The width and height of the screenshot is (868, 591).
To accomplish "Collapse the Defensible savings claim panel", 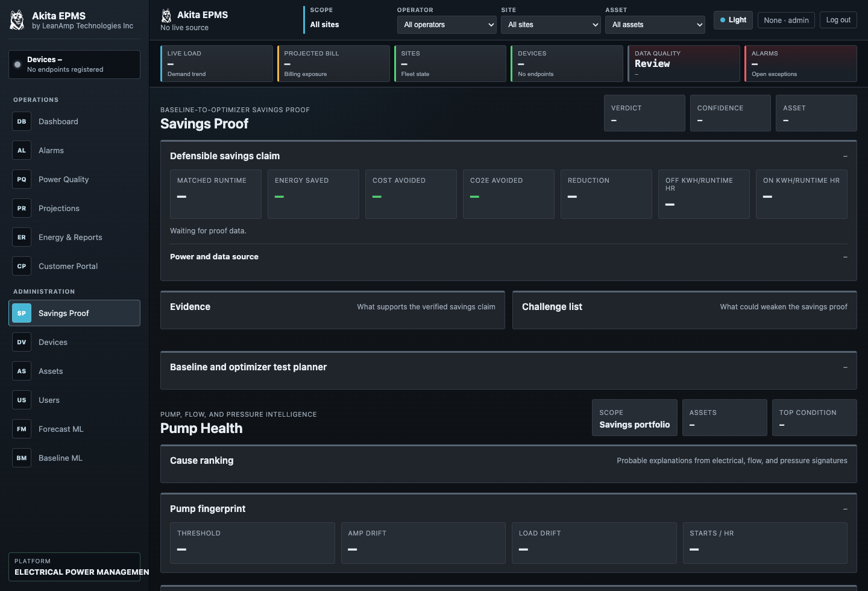I will point(845,156).
